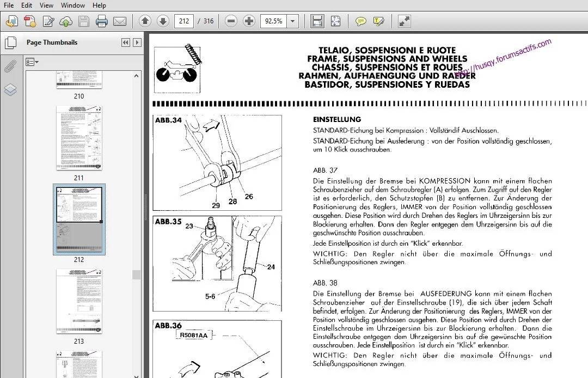Open the thumbnail options dropdown menu

[32, 62]
